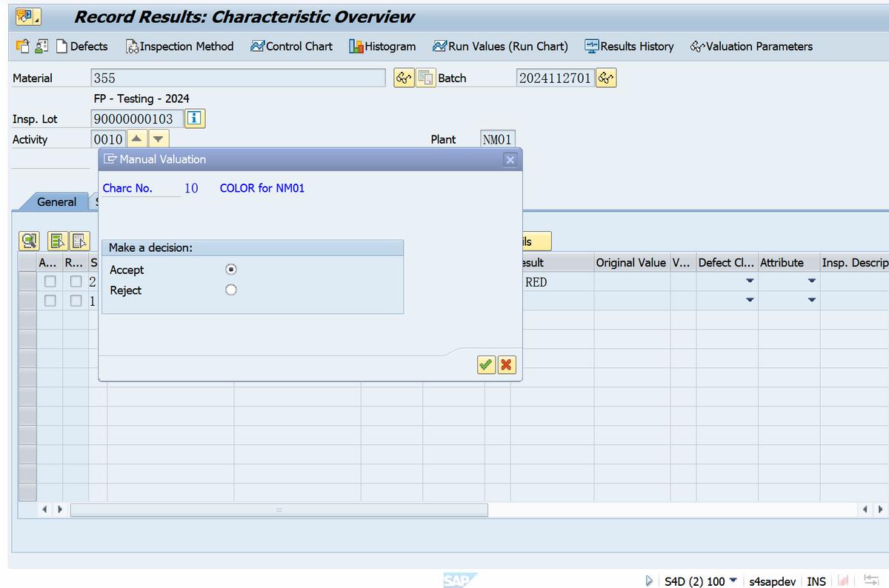Image resolution: width=889 pixels, height=588 pixels.
Task: Open the S4D (2) 100 system dropdown
Action: click(701, 581)
